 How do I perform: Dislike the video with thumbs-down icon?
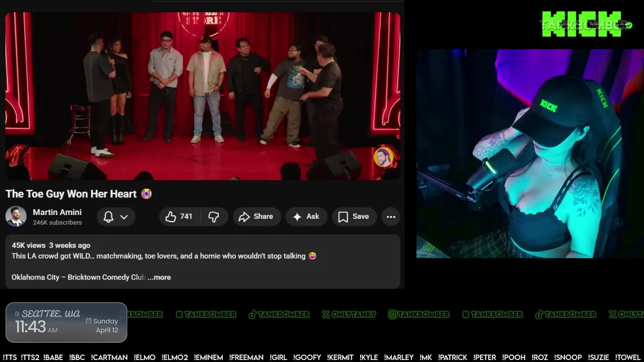tap(214, 217)
